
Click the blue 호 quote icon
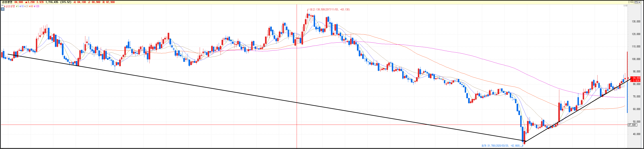point(3,9)
